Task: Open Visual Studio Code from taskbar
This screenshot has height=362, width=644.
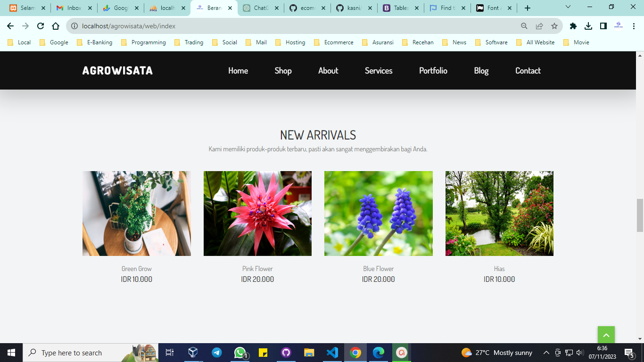Action: (x=332, y=353)
